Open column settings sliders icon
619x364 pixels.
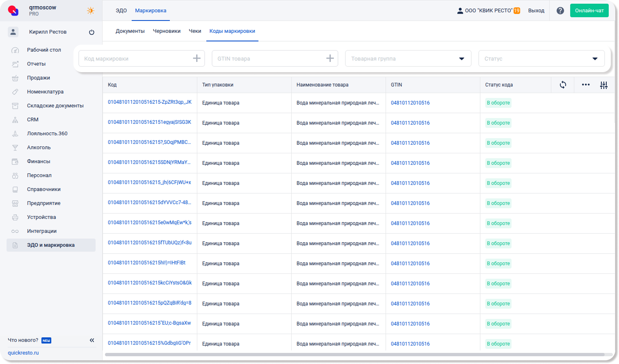[x=603, y=85]
